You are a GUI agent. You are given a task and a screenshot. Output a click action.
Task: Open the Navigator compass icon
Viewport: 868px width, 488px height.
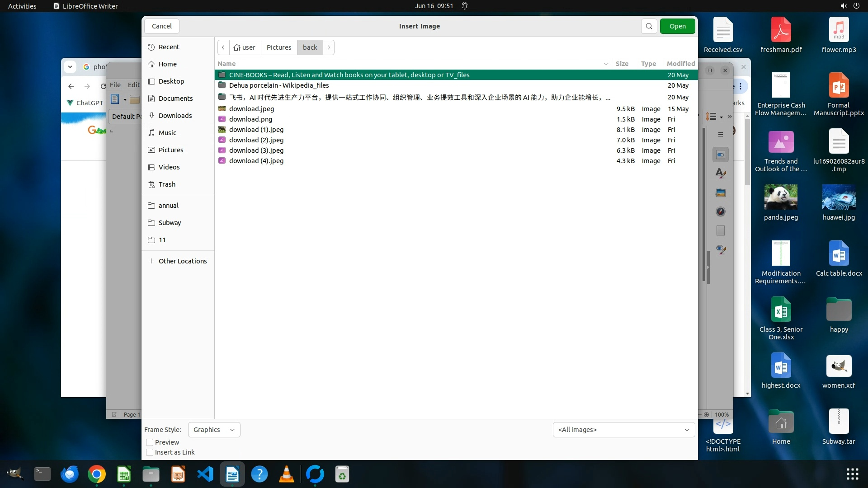721,211
